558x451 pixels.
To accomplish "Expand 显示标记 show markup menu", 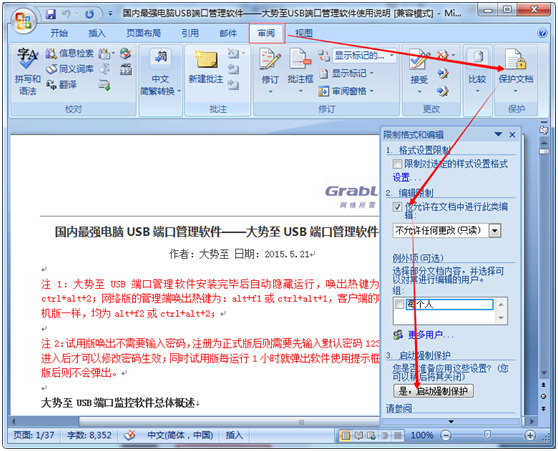I will 346,73.
